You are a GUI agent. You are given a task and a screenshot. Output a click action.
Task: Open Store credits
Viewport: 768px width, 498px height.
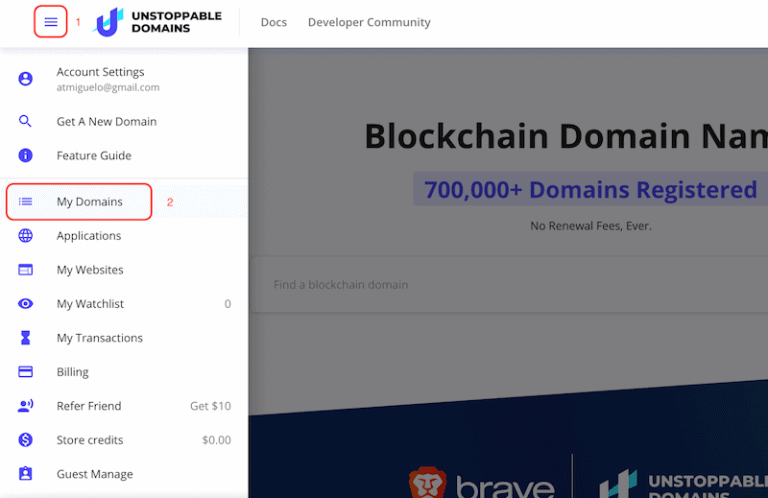(124, 440)
